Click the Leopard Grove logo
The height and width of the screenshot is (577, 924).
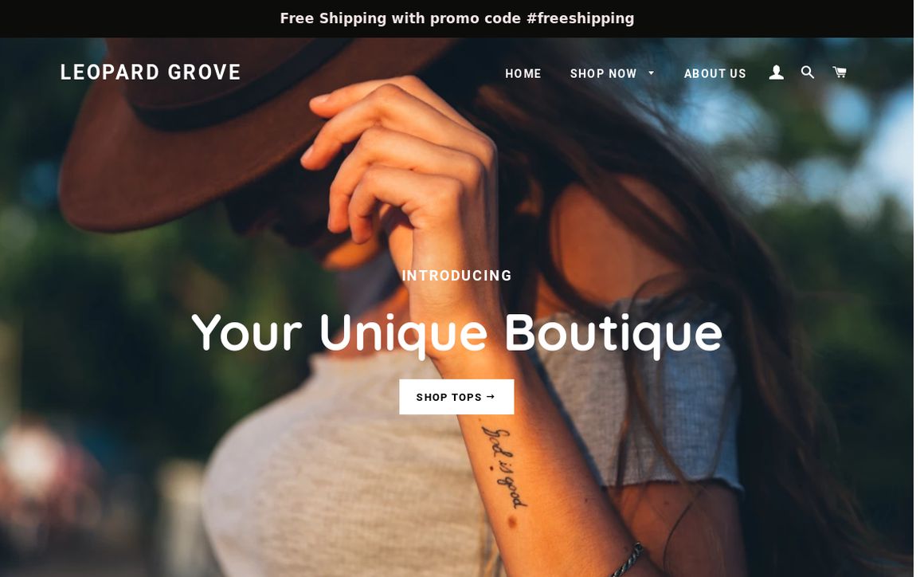click(x=151, y=73)
